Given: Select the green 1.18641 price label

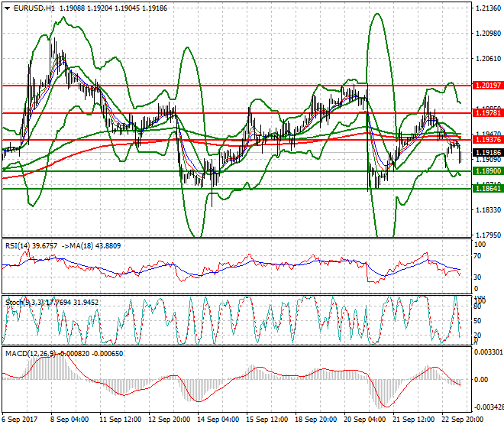Looking at the screenshot, I should pos(487,188).
